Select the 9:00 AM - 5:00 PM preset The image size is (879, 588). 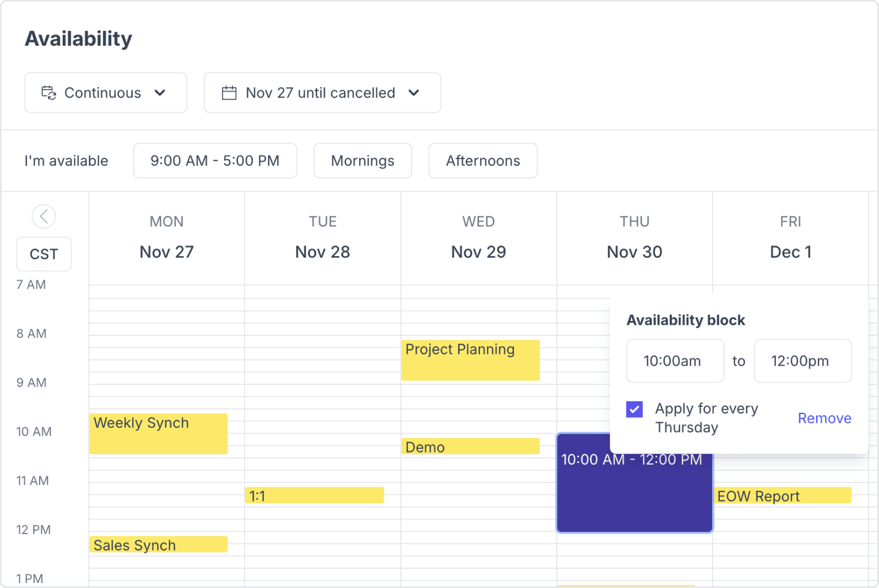[215, 161]
